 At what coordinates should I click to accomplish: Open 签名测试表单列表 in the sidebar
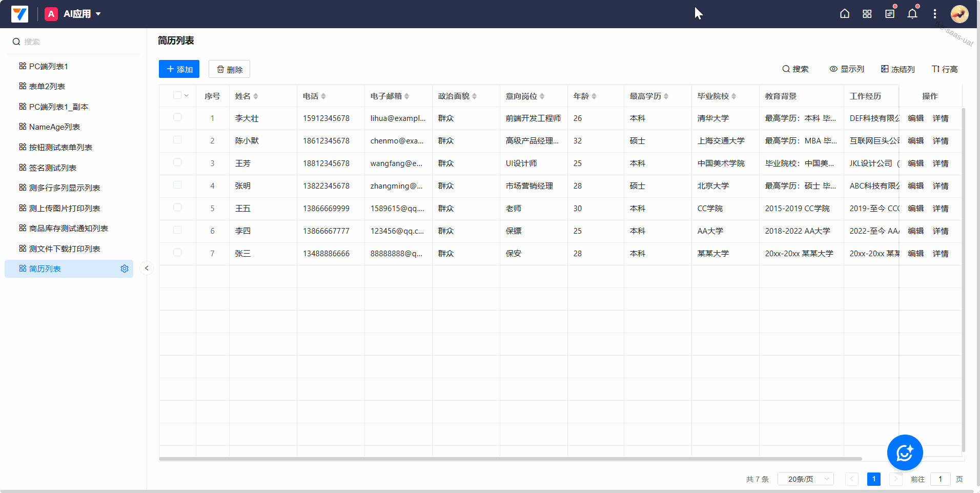(52, 168)
